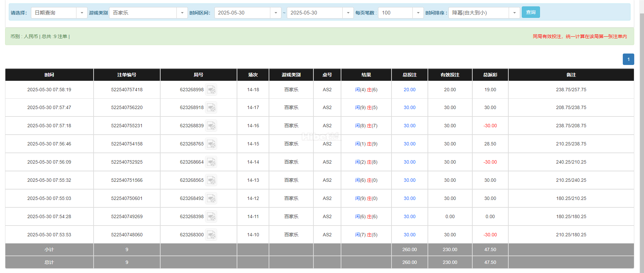
Task: Open video replay icon for round 623268918
Action: (x=211, y=108)
